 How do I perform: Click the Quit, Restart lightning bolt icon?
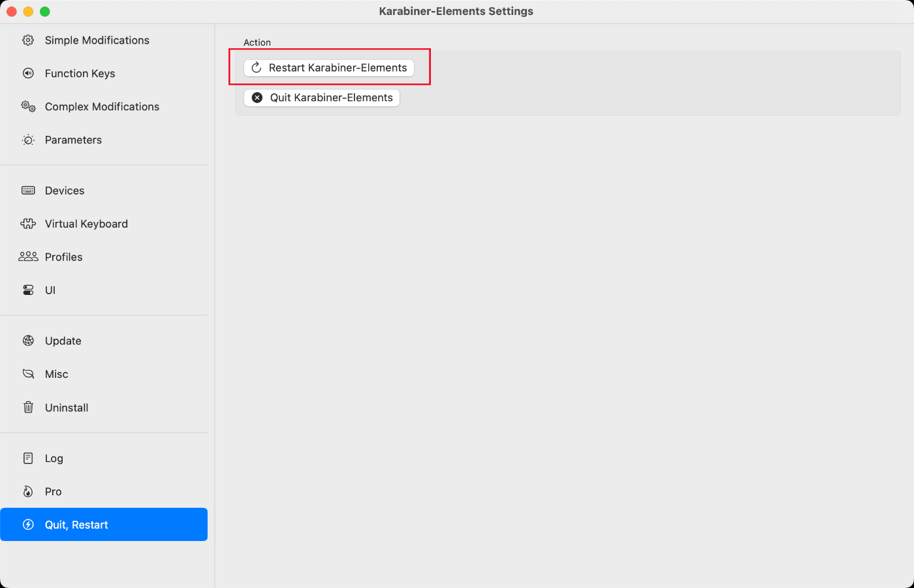(28, 525)
